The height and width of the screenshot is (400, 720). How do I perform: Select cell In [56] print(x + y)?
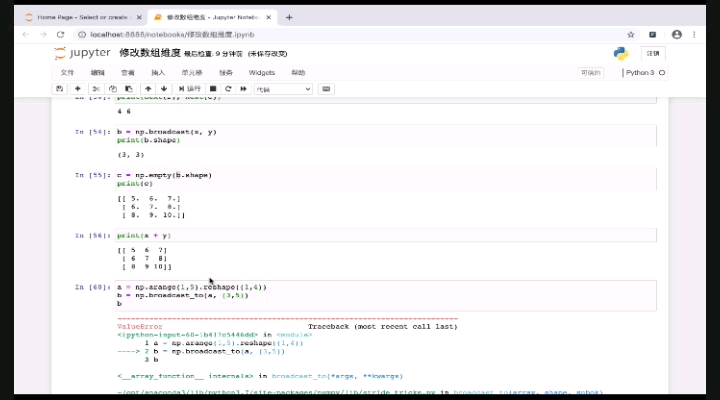tap(386, 236)
